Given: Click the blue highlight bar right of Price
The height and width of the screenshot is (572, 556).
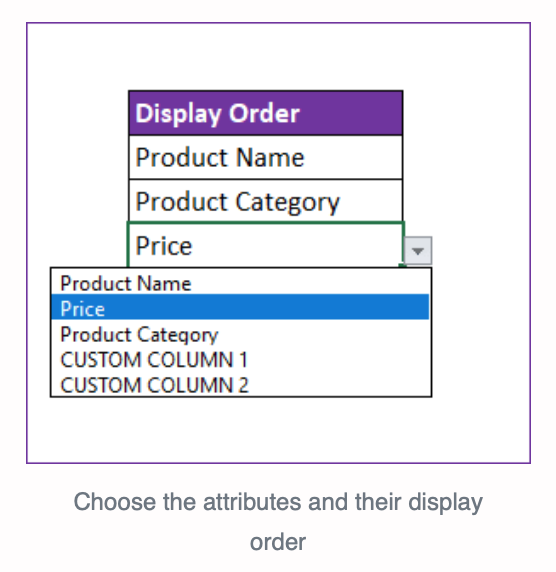Looking at the screenshot, I should tap(266, 307).
